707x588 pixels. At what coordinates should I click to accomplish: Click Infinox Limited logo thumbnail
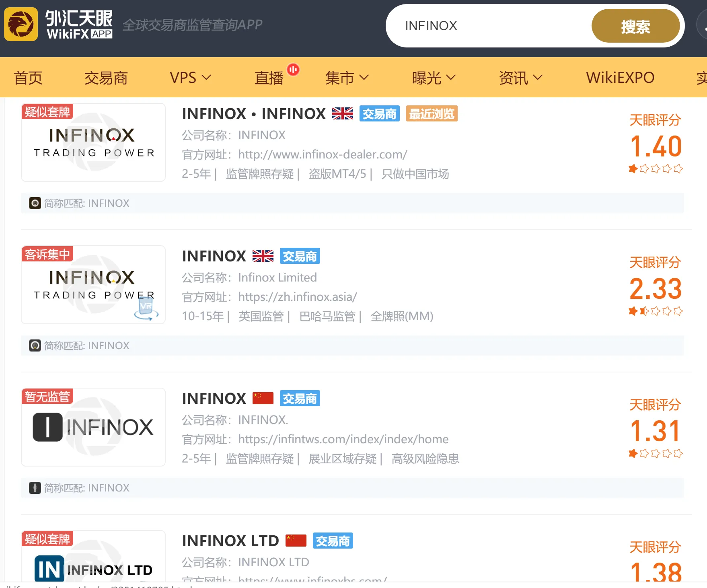click(93, 285)
